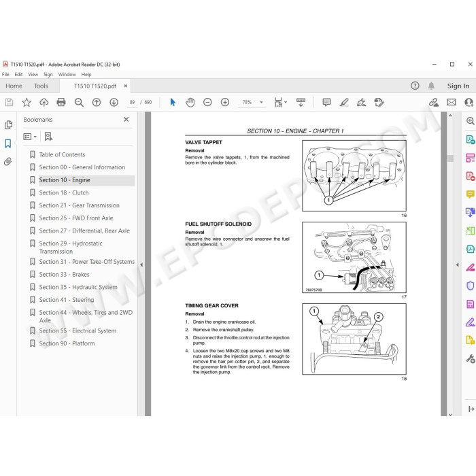Screen dimensions: 476x476
Task: Zoom in with the plus button
Action: tap(225, 102)
